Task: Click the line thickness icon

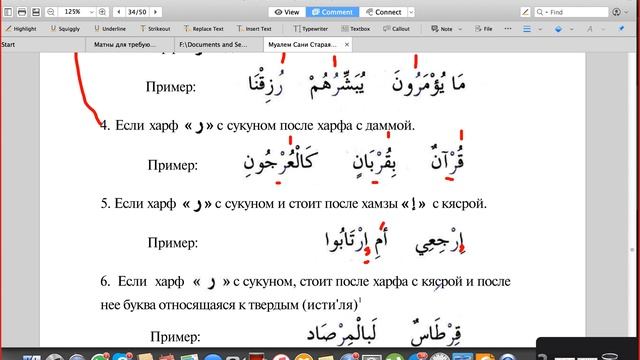Action: point(527,29)
